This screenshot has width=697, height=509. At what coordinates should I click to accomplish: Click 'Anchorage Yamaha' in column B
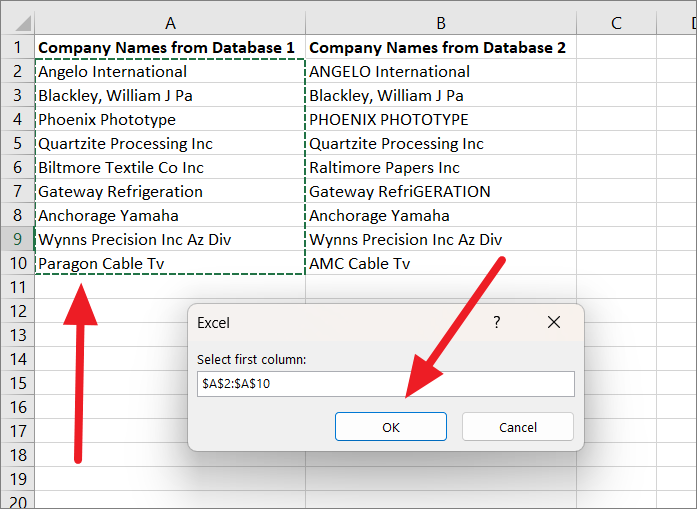pyautogui.click(x=441, y=215)
